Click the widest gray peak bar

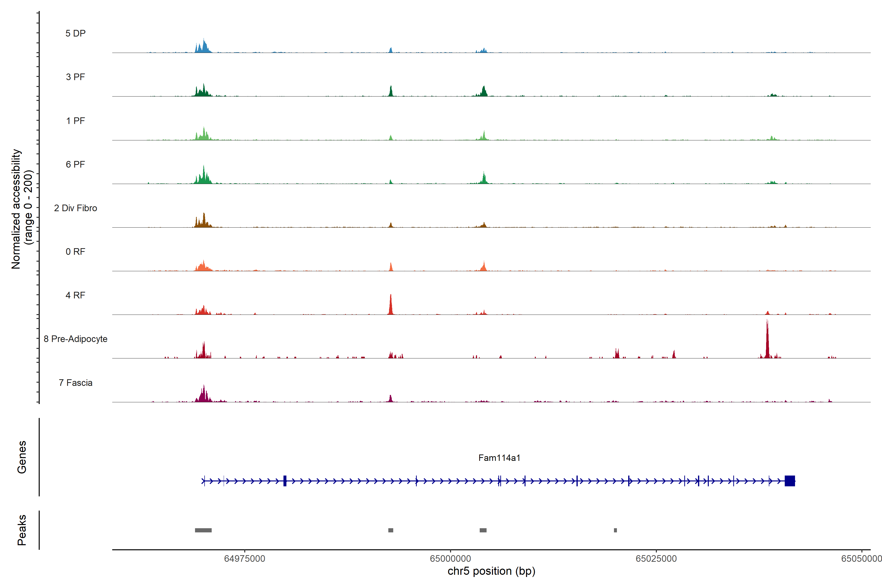click(203, 530)
